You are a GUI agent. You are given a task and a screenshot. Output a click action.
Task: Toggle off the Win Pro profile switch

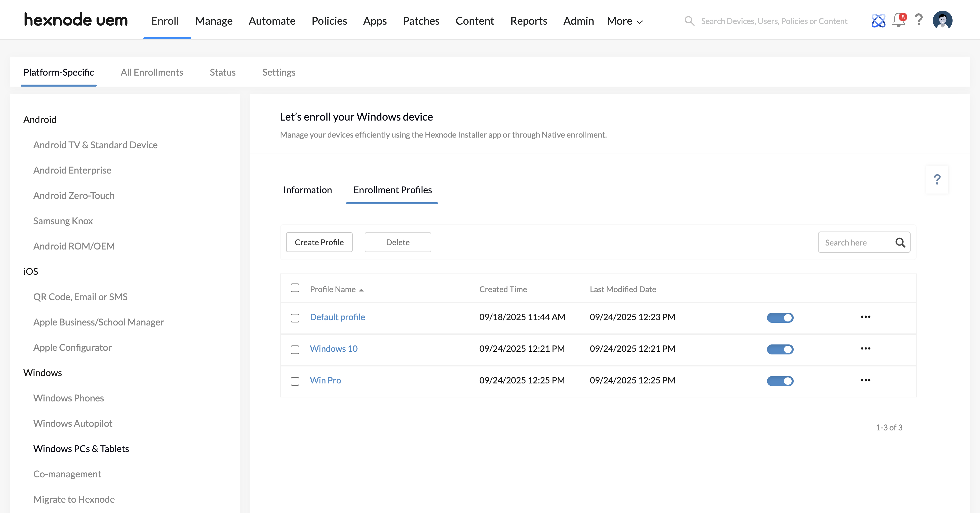coord(780,381)
